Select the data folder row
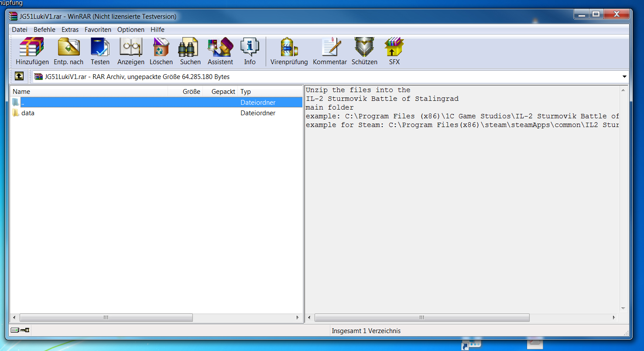 [157, 113]
